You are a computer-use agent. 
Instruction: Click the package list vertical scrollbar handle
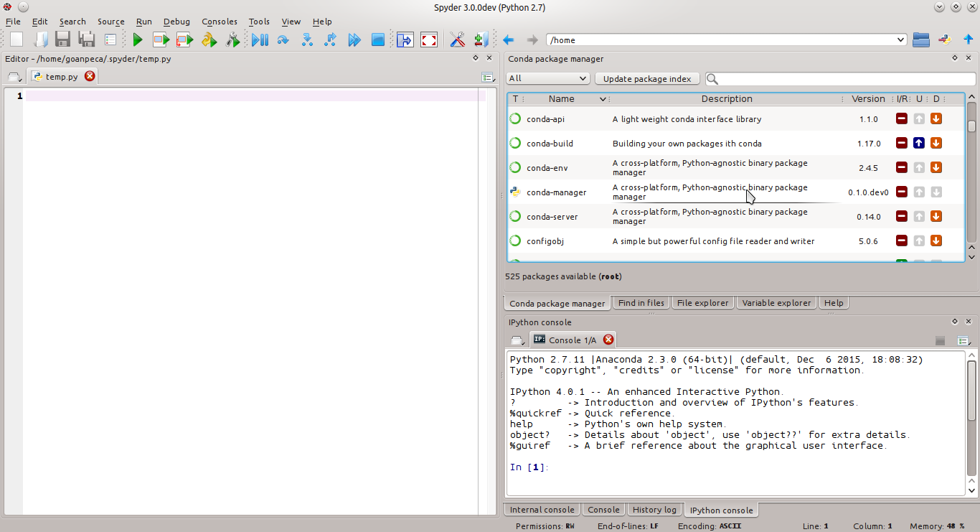pyautogui.click(x=971, y=126)
